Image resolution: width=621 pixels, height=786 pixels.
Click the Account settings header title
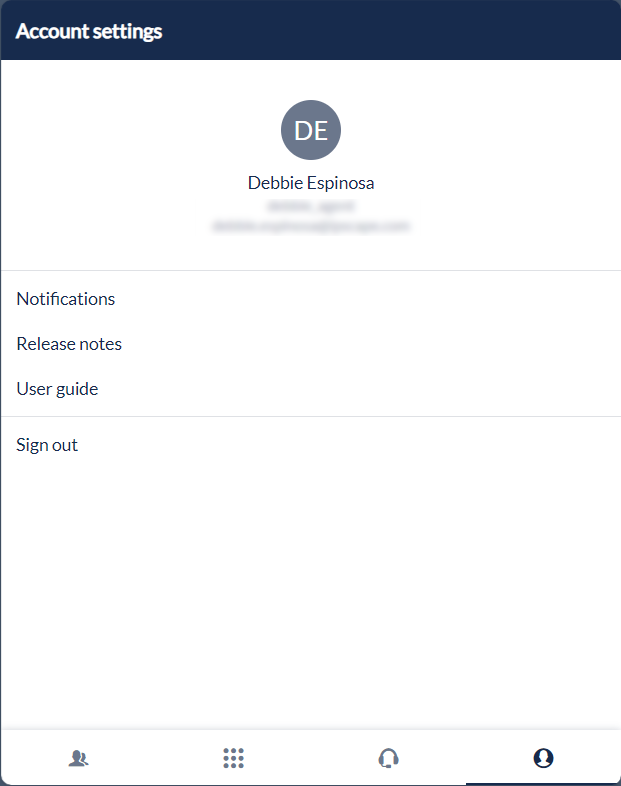[89, 31]
